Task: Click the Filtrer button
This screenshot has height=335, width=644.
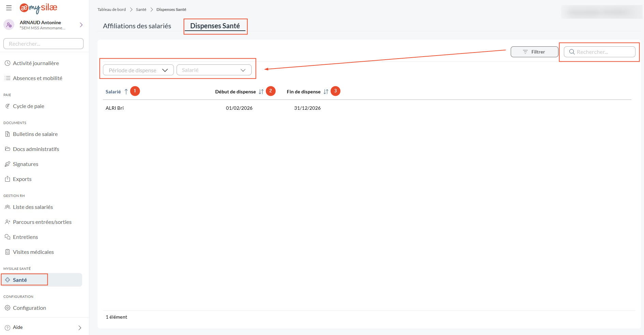Action: (534, 52)
